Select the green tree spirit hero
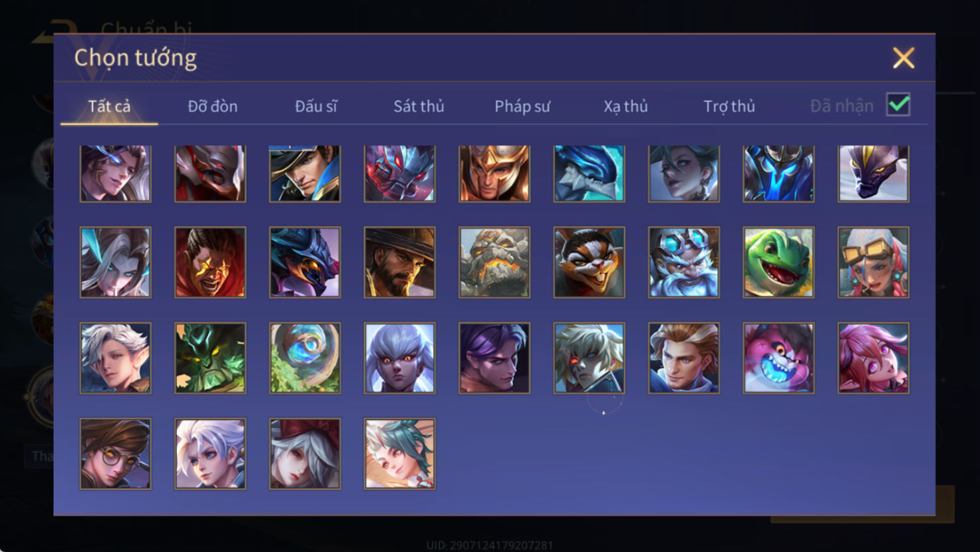 click(x=210, y=358)
